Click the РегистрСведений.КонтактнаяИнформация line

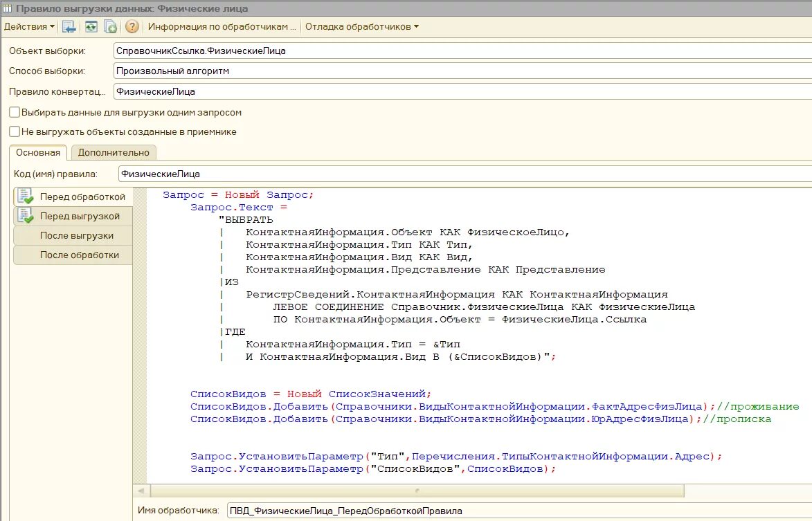[457, 294]
